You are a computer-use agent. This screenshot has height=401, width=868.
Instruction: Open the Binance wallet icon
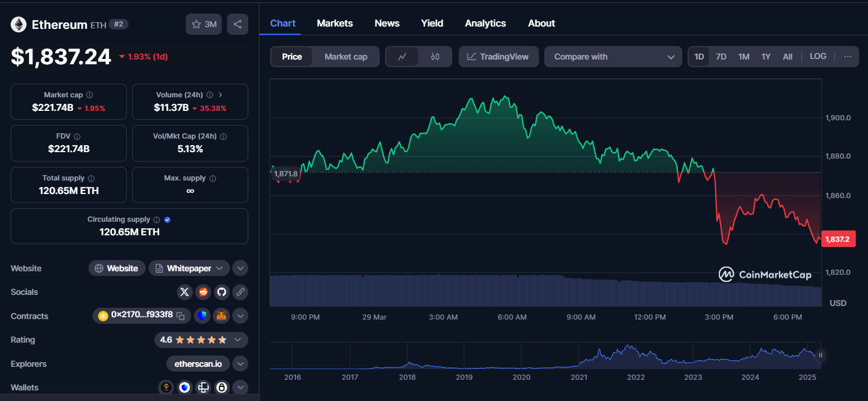(167, 387)
